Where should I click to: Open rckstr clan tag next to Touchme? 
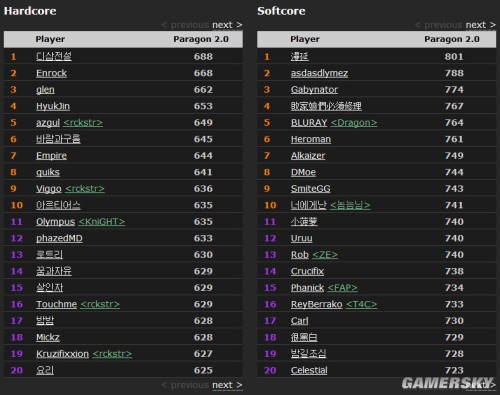[x=100, y=304]
